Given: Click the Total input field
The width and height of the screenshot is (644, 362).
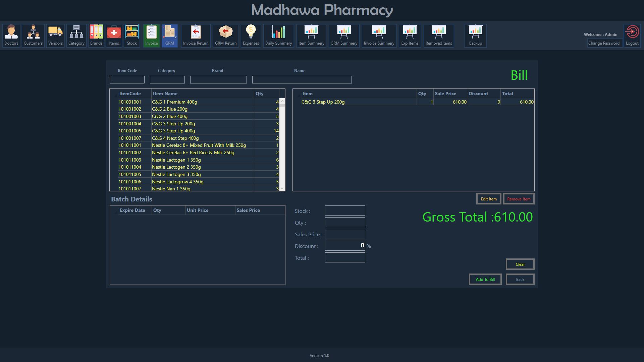Looking at the screenshot, I should 345,258.
